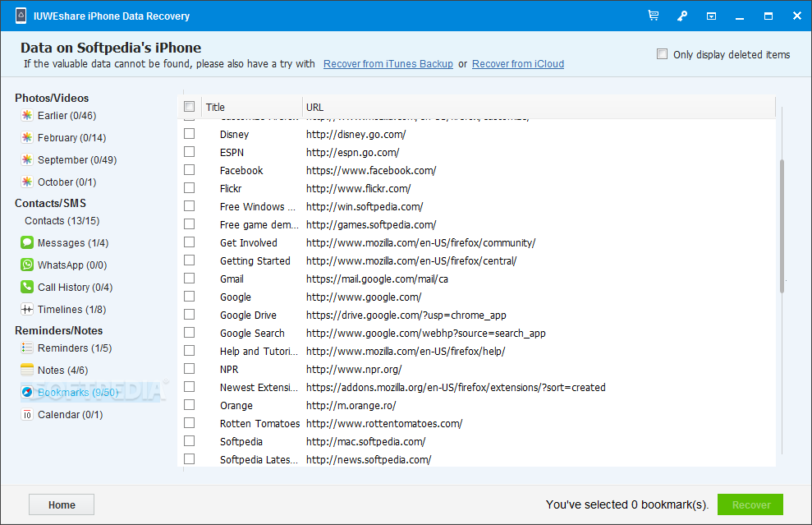The image size is (812, 525).
Task: Select the Get Involved bookmark title
Action: coord(249,242)
